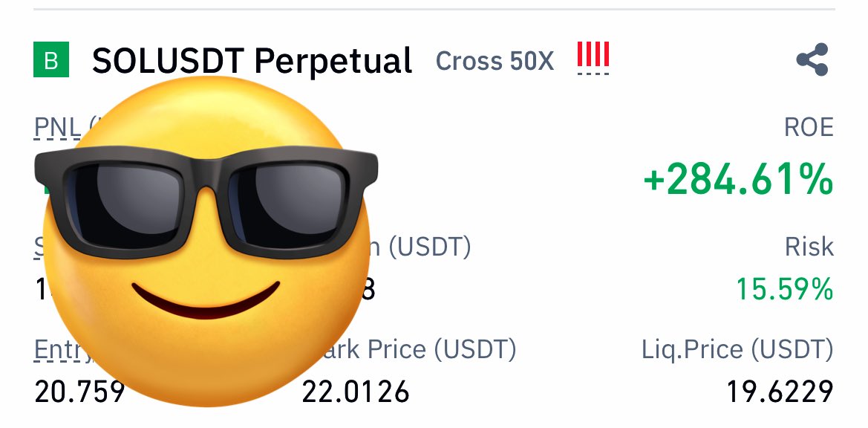
Task: Select the Cross 50X leverage label
Action: 495,61
